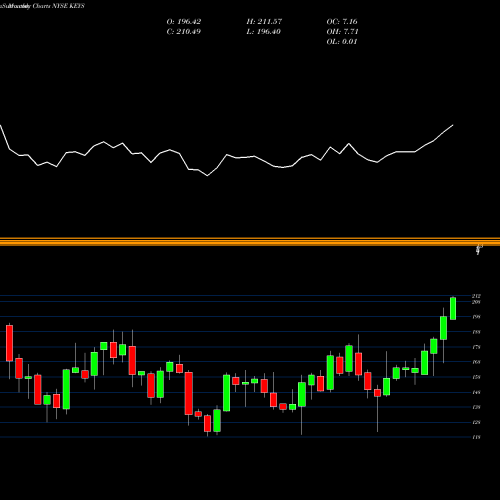Screen dimensions: 500x500
Task: Click the 188 price axis label
Action: (x=476, y=332)
